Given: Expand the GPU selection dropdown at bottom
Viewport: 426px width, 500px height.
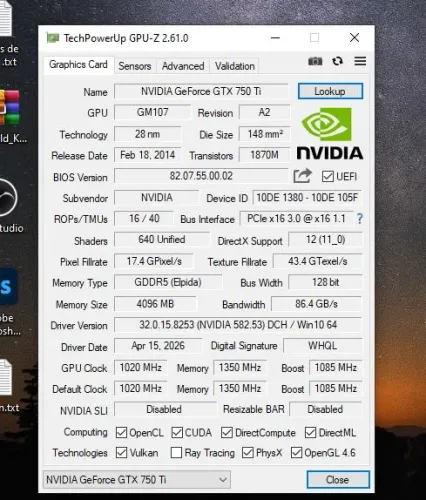Looking at the screenshot, I should coord(137,480).
